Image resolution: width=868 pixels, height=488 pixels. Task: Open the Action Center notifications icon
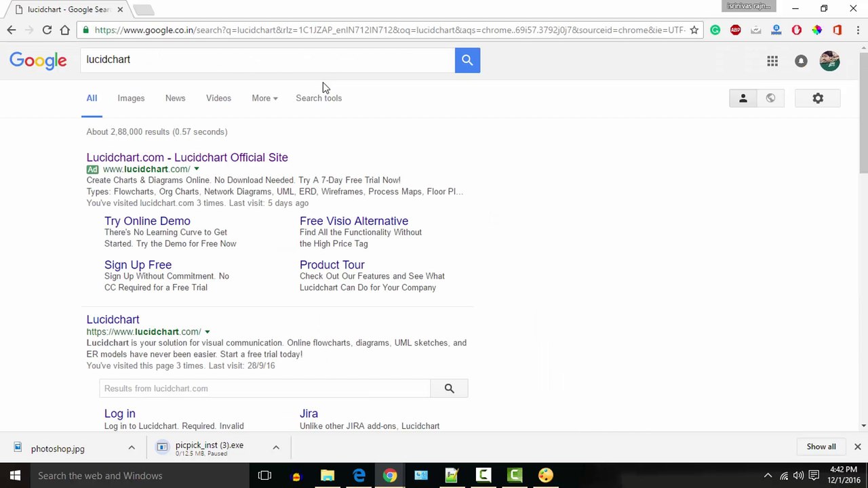[814, 475]
